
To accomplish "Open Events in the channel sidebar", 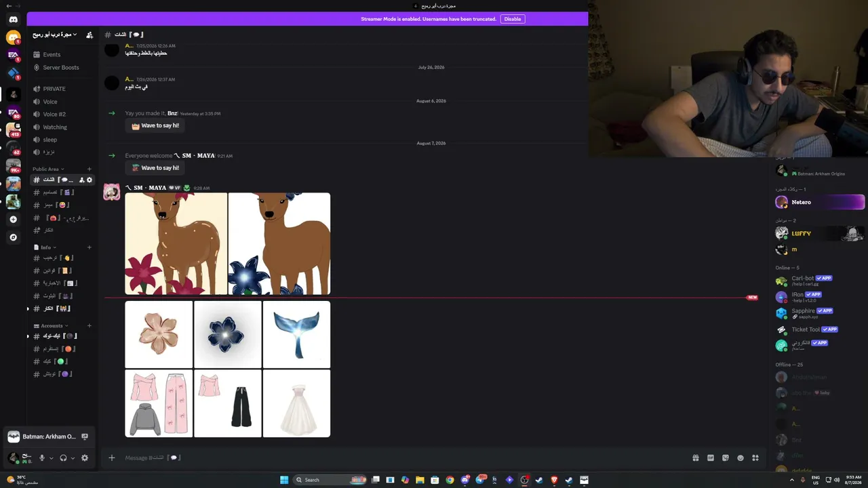I will [x=63, y=55].
